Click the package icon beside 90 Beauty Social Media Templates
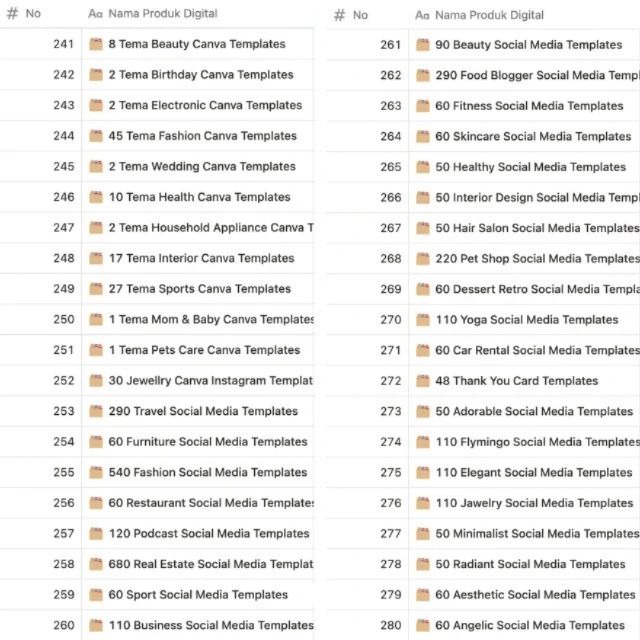The height and width of the screenshot is (640, 640). point(423,45)
